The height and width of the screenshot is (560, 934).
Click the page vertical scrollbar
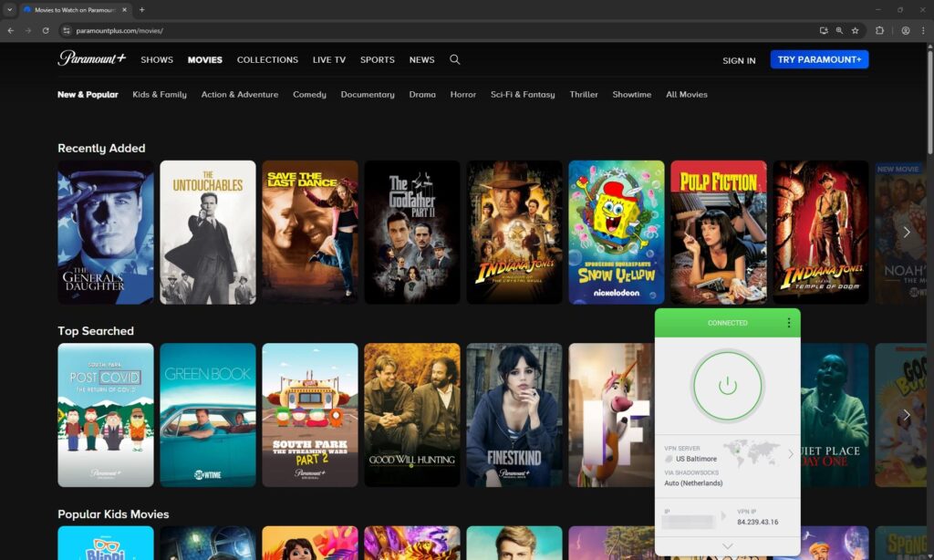tap(929, 101)
